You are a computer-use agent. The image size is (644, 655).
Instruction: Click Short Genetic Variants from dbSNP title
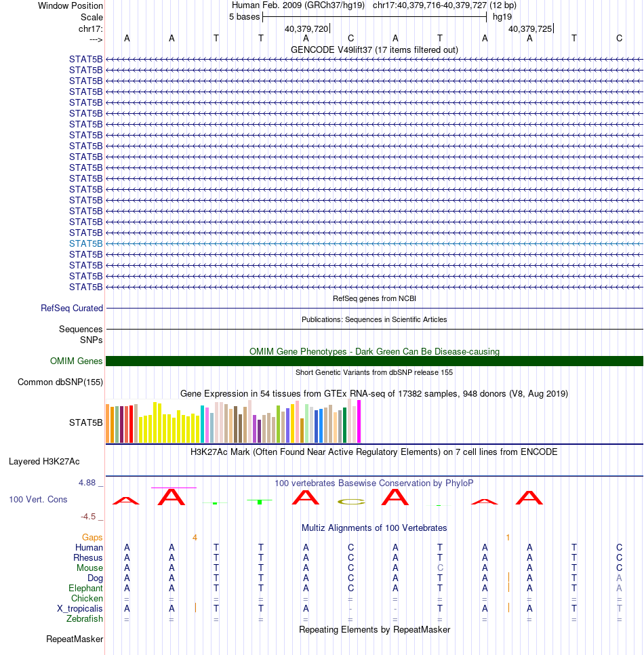pyautogui.click(x=374, y=372)
